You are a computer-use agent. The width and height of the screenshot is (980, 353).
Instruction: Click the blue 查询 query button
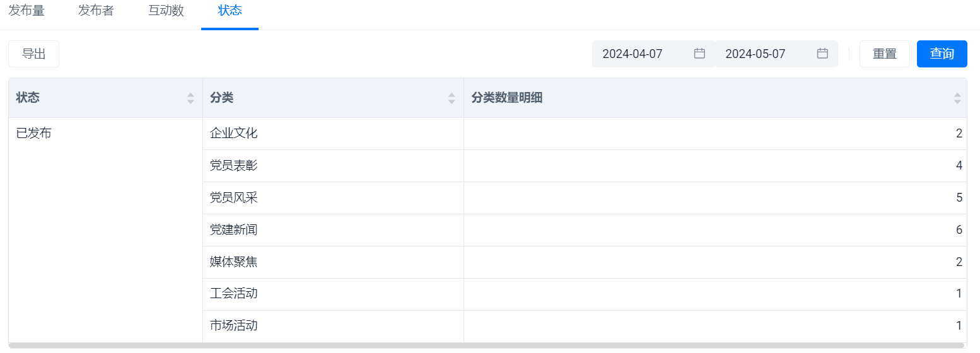[942, 54]
